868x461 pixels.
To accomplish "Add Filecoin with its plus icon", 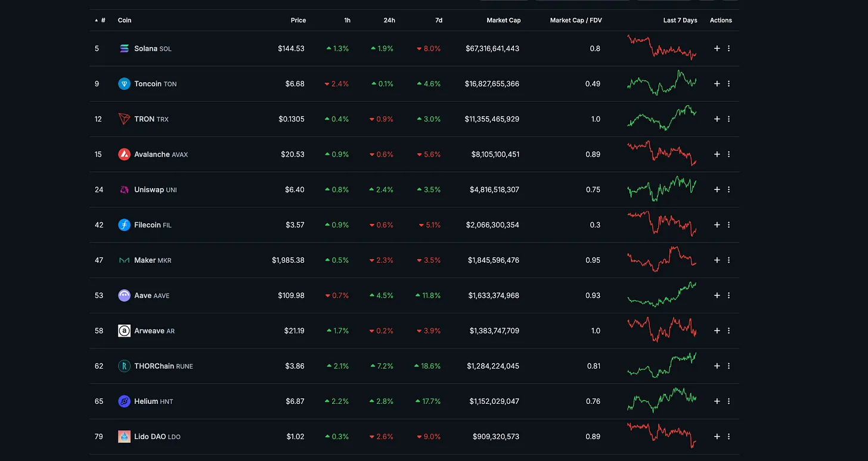I will pyautogui.click(x=717, y=225).
